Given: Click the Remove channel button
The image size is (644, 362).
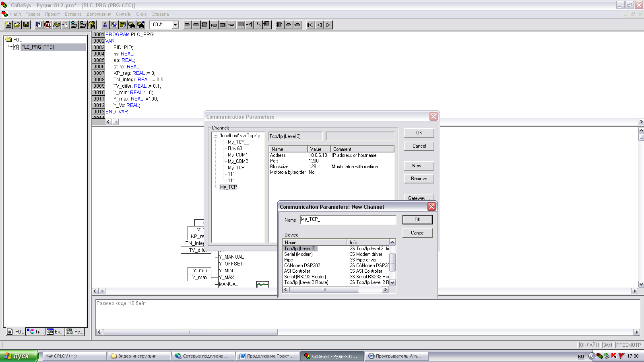Looking at the screenshot, I should click(x=419, y=179).
